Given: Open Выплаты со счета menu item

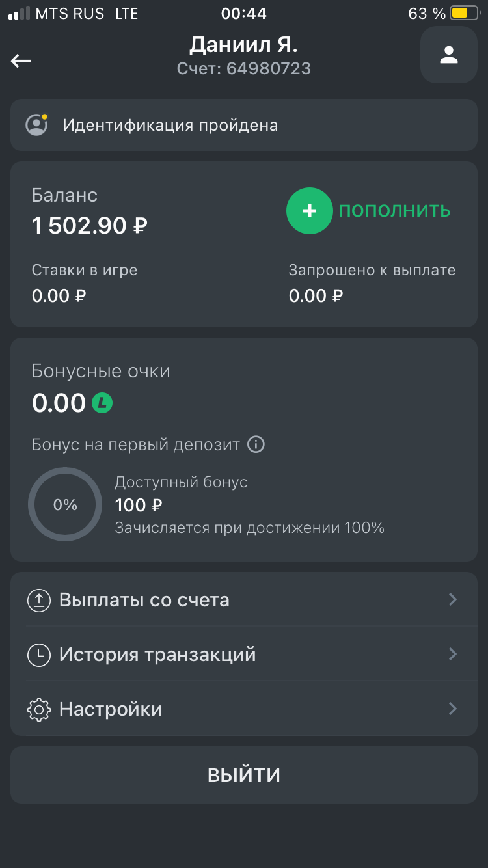Looking at the screenshot, I should (x=144, y=600).
